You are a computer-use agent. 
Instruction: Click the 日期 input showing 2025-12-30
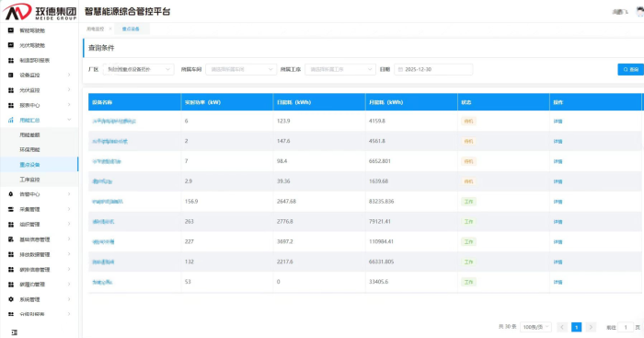tap(433, 69)
